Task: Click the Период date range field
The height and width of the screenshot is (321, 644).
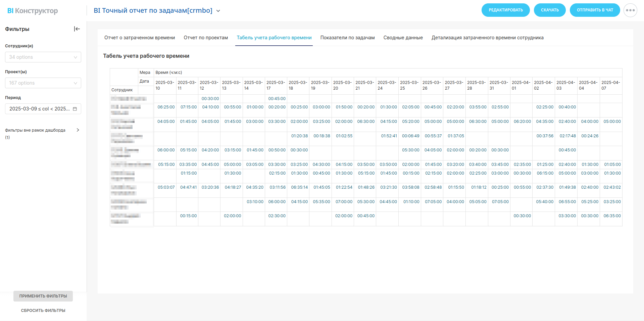Action: [40, 109]
